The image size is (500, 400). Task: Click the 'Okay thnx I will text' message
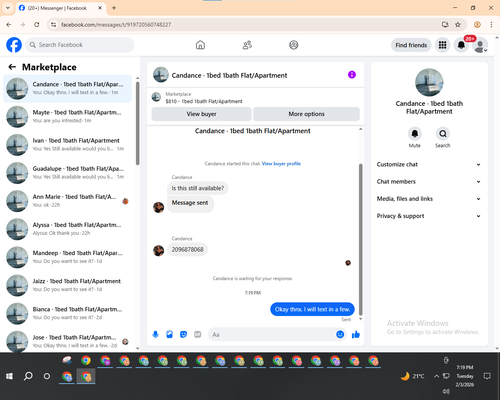coord(312,309)
